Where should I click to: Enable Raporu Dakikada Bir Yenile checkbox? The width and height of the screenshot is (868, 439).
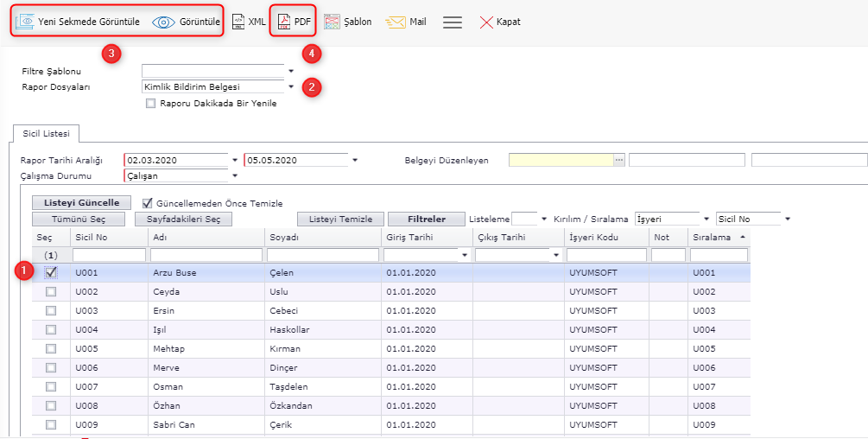[151, 103]
